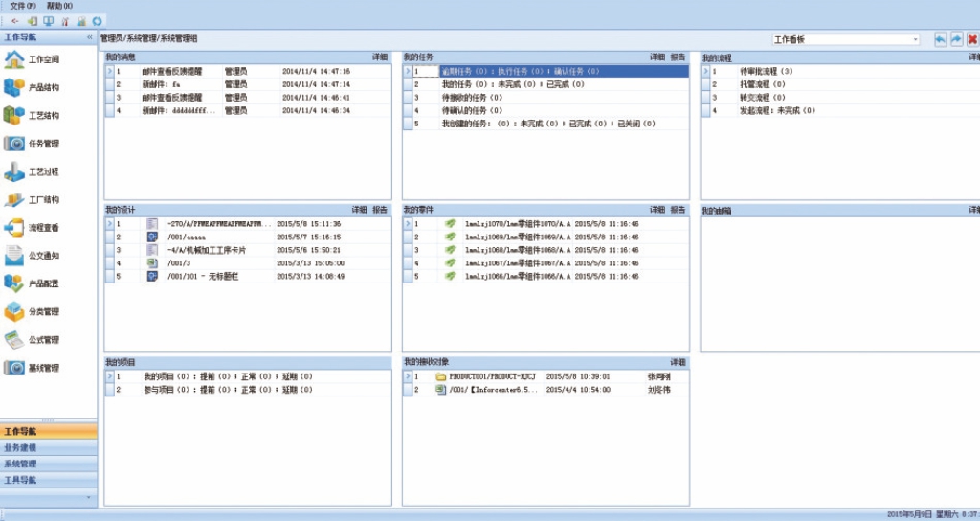
Task: Switch to the 系统管理 navigation tab
Action: click(20, 464)
